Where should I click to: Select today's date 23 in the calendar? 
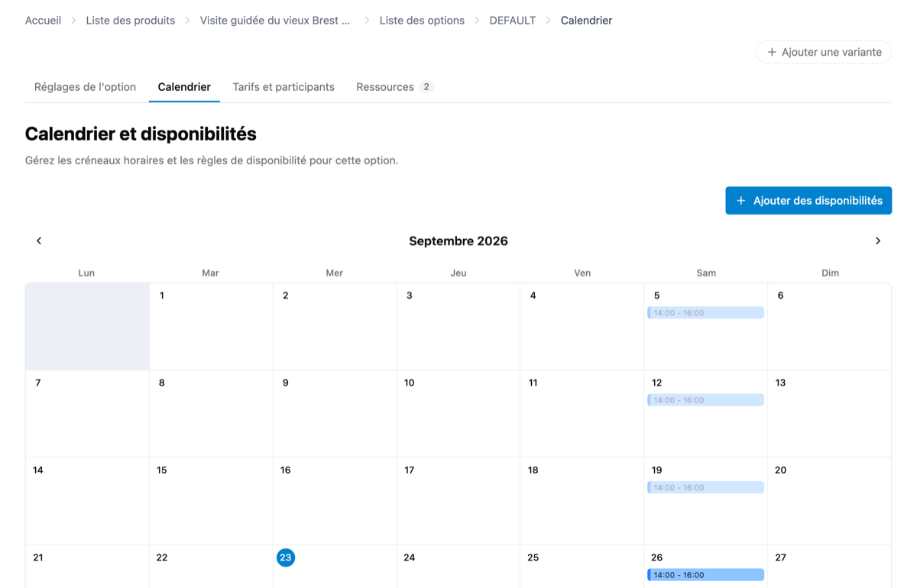(x=286, y=557)
